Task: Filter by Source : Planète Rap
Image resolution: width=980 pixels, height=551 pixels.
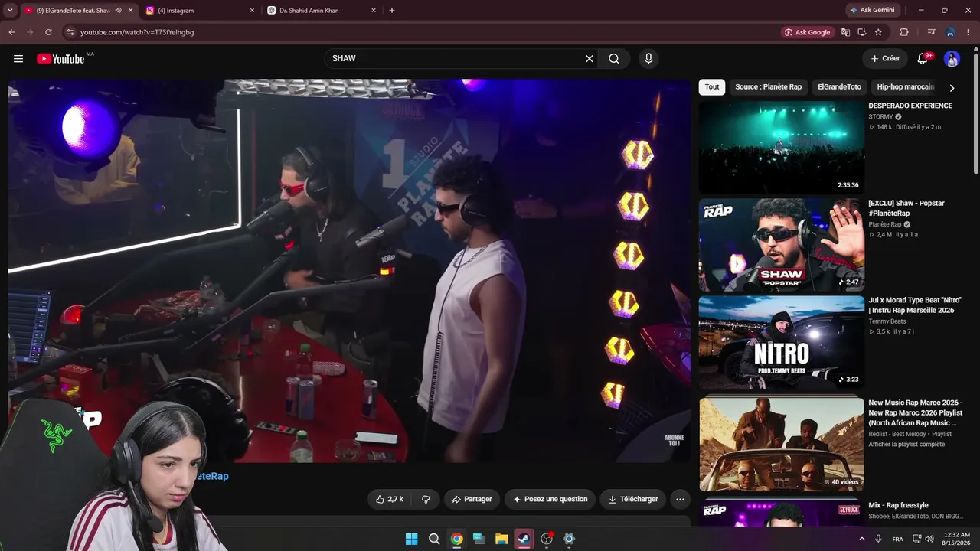Action: [x=768, y=87]
